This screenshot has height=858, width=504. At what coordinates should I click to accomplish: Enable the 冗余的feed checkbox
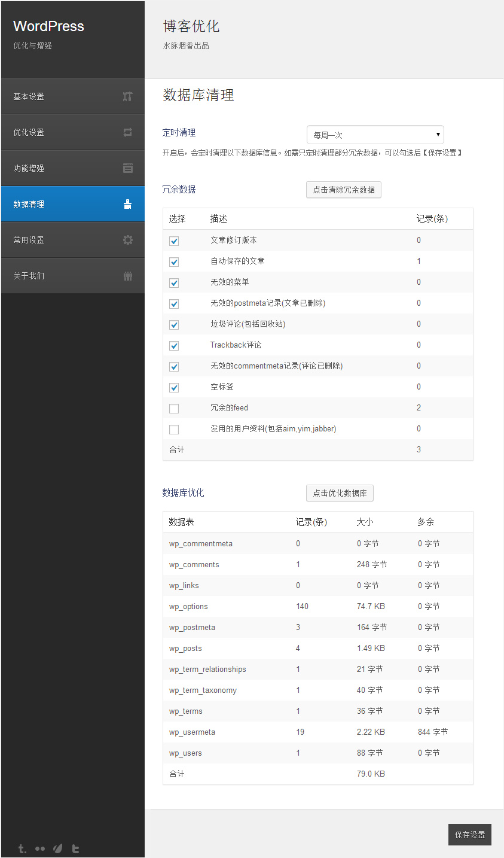tap(174, 408)
